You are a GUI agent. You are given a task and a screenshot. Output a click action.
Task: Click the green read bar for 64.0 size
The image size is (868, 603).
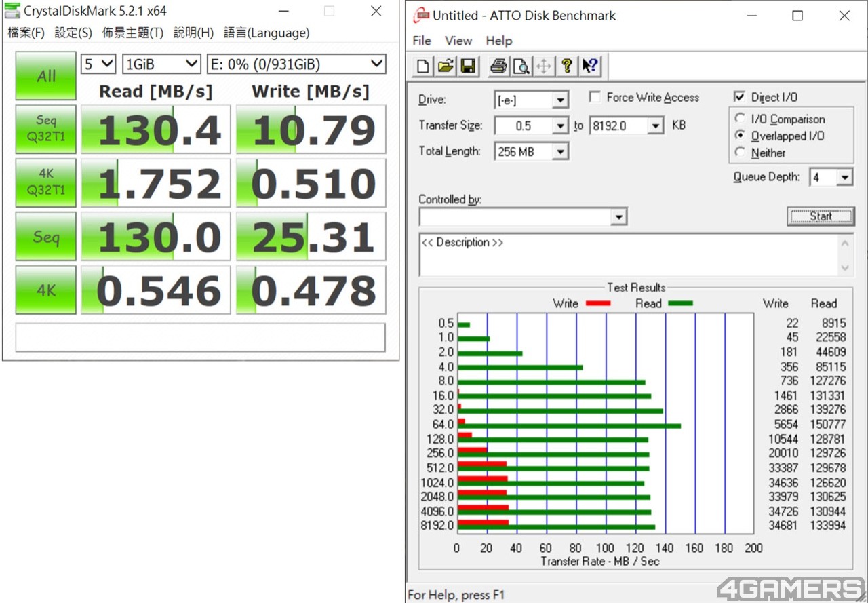pos(569,426)
